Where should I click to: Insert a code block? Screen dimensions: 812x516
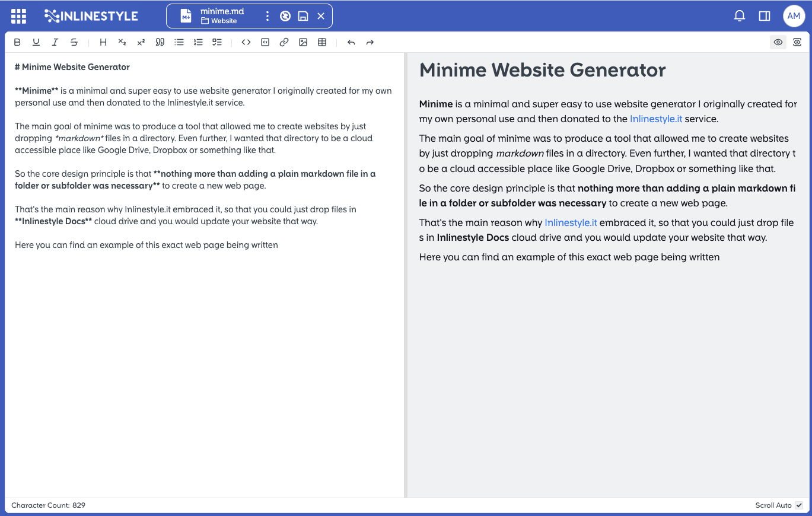tap(265, 42)
